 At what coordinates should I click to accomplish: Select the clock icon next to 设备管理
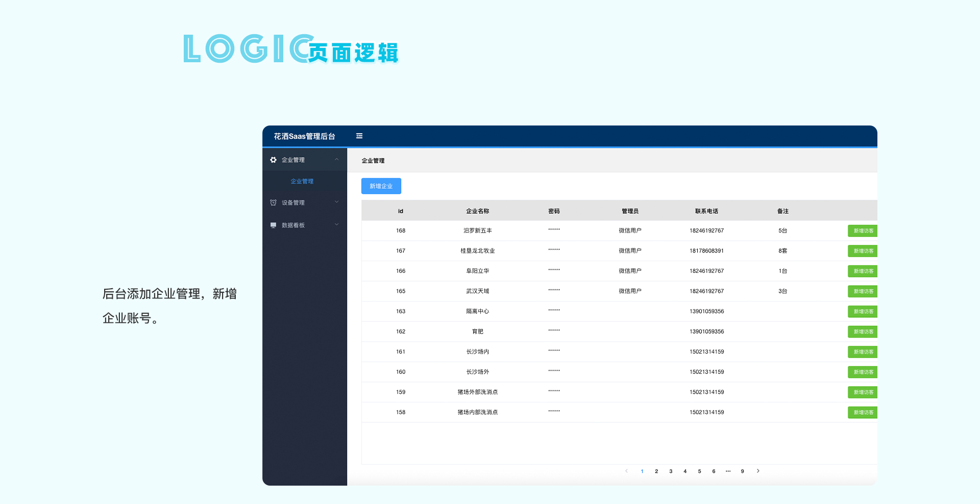[273, 202]
